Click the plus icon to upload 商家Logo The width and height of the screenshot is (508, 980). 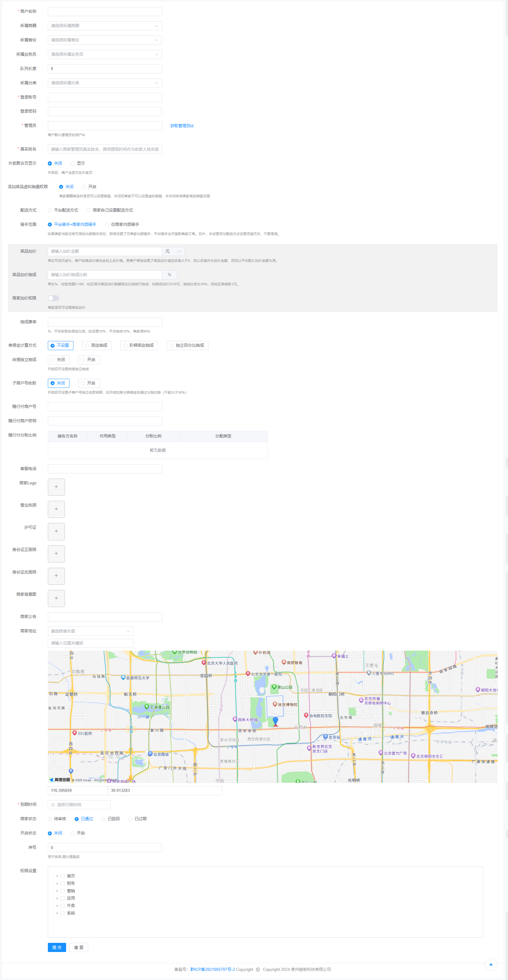(x=56, y=487)
